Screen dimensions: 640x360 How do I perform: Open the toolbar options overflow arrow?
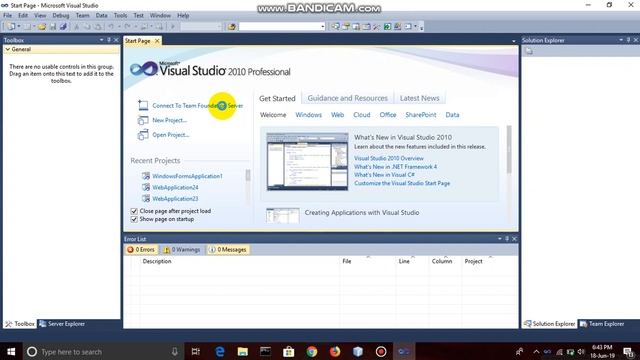pos(421,27)
